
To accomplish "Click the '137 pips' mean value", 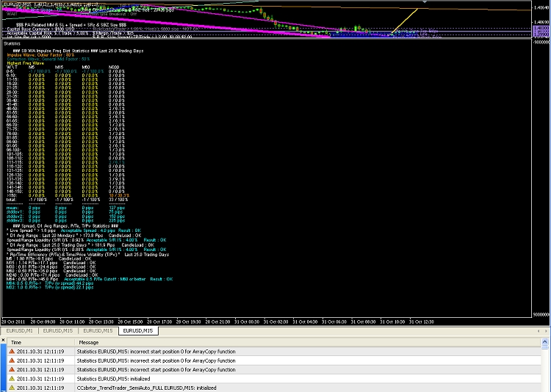I will tap(117, 208).
